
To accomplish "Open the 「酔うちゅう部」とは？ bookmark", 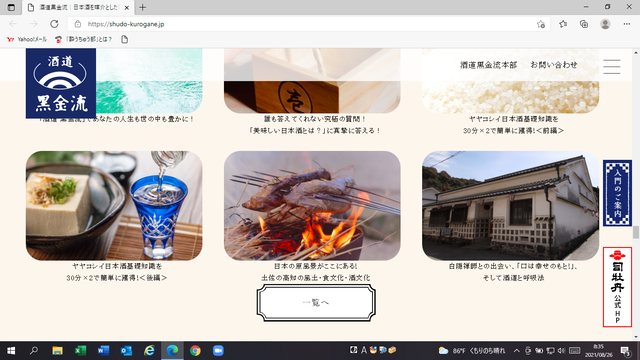I will [x=84, y=39].
